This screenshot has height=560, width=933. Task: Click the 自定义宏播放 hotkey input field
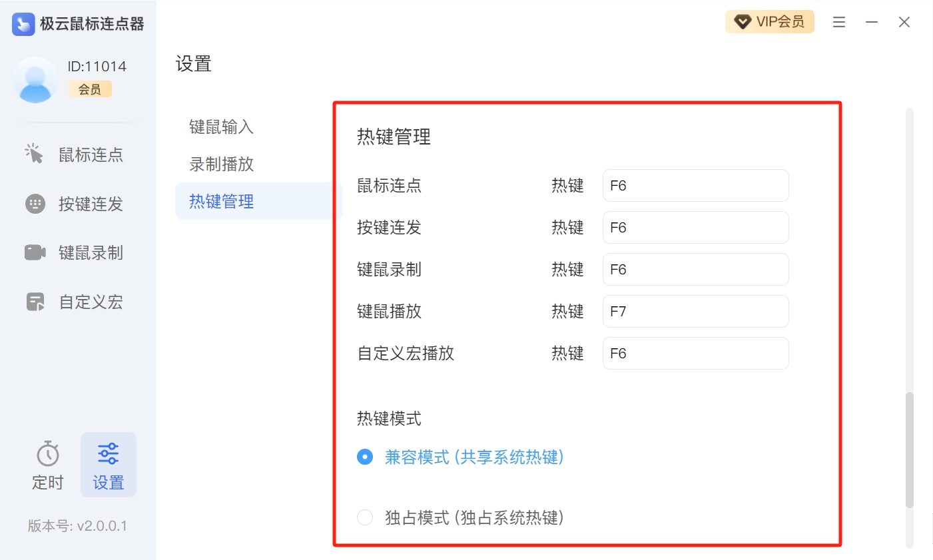coord(695,353)
